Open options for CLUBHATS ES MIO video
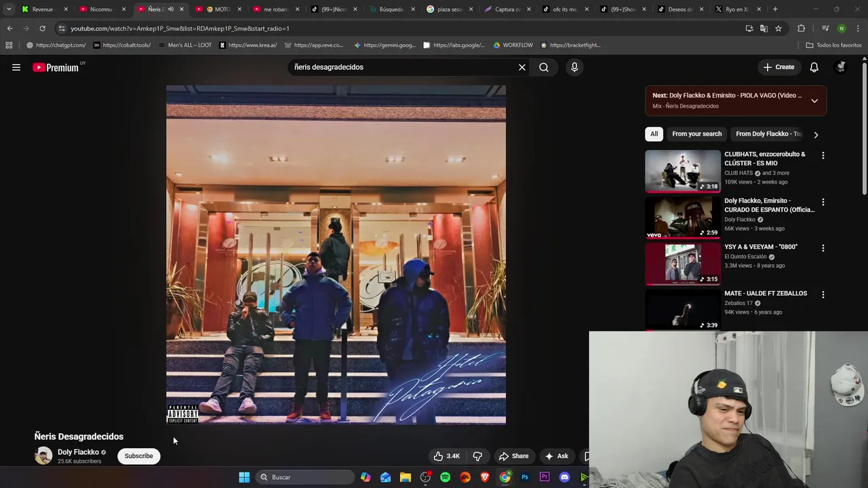Viewport: 868px width, 488px height. pyautogui.click(x=823, y=155)
